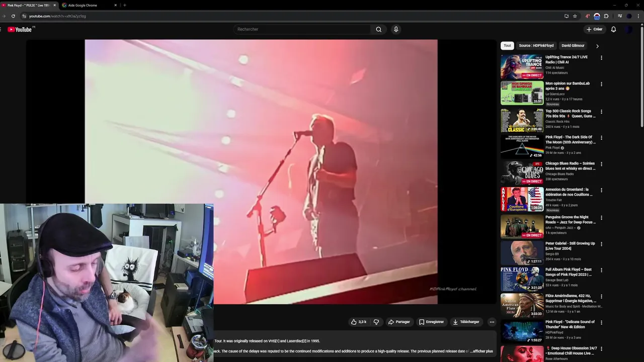Viewport: 644px width, 362px height.
Task: Open options for Dark Side Of The Moon
Action: click(601, 138)
